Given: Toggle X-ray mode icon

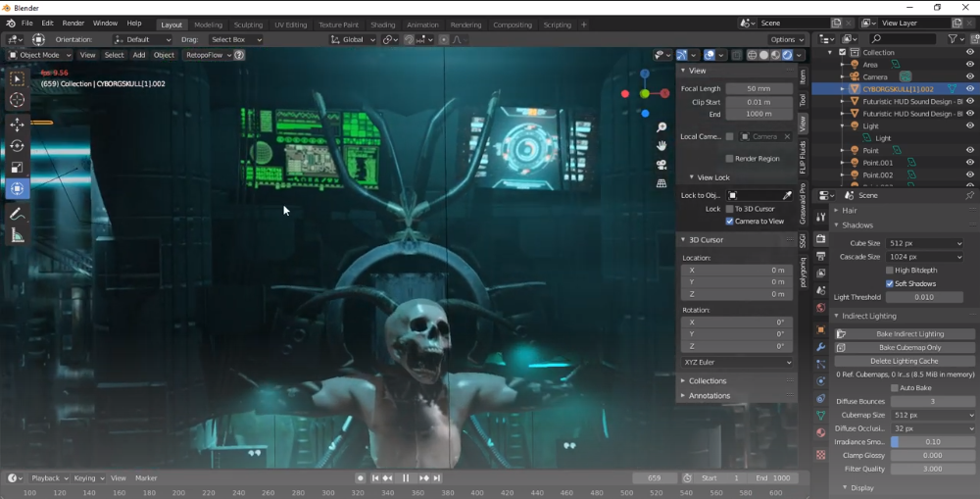Looking at the screenshot, I should 737,55.
